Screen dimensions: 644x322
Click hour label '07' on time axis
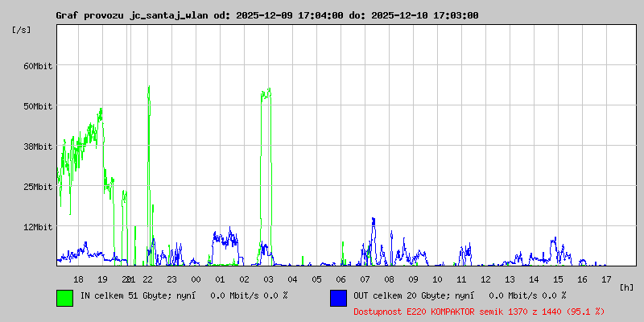365,279
